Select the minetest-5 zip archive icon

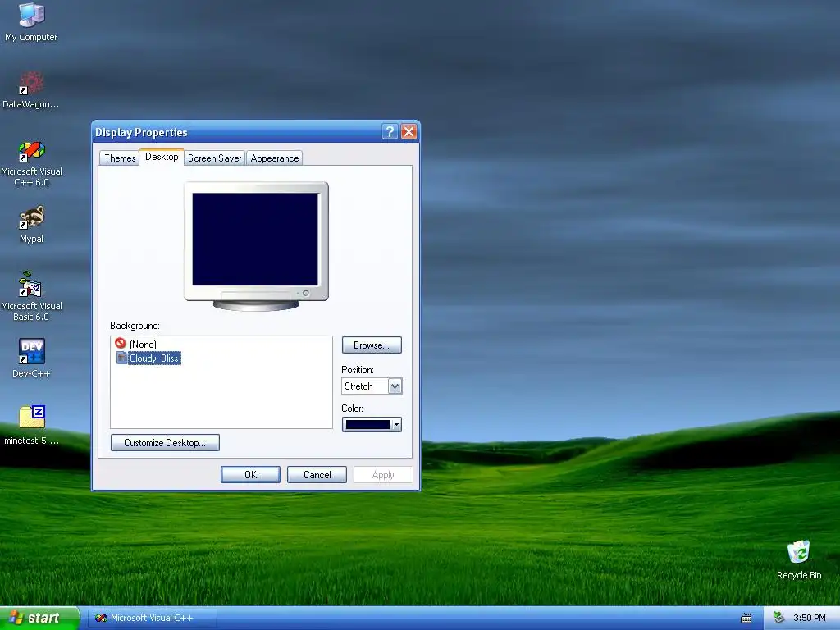[x=31, y=418]
